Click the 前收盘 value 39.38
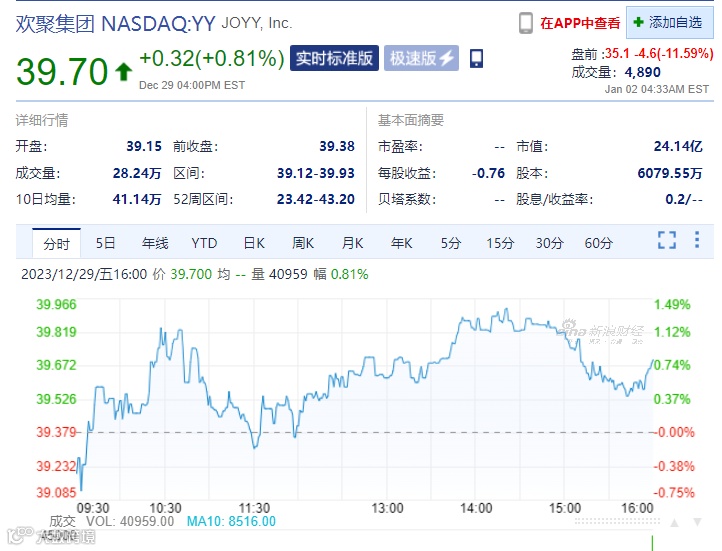Viewport: 722px width, 551px height. (337, 146)
